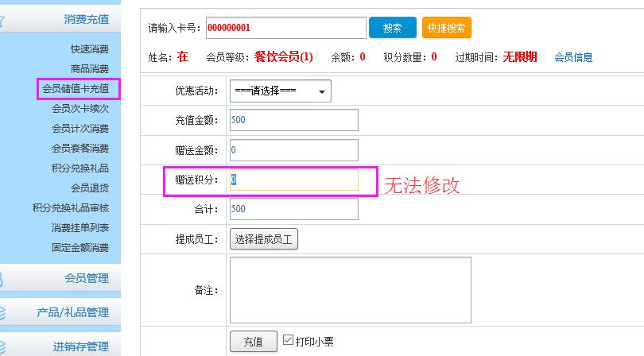Expand the 会员管理 sidebar section

pyautogui.click(x=86, y=278)
